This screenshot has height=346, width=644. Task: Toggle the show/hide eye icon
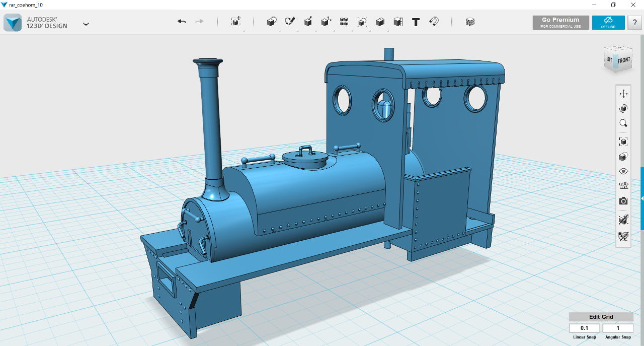point(623,171)
